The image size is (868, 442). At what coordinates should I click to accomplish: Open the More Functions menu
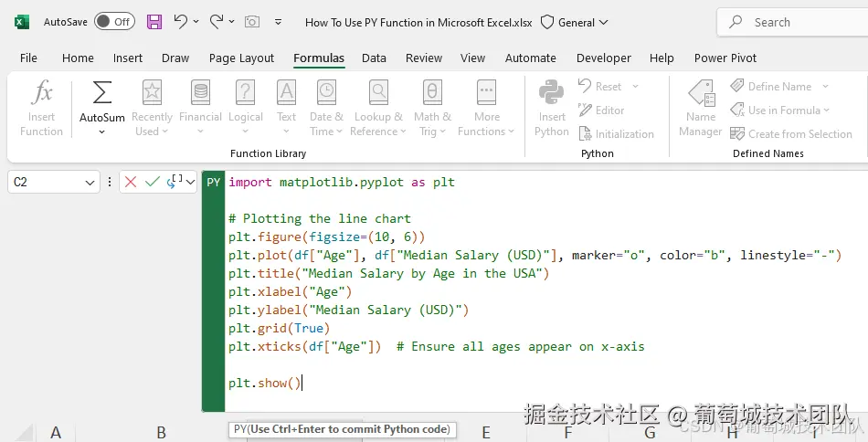coord(486,107)
